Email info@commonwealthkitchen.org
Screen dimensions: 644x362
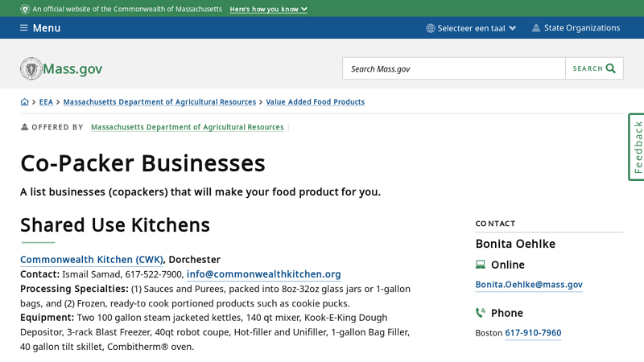263,274
